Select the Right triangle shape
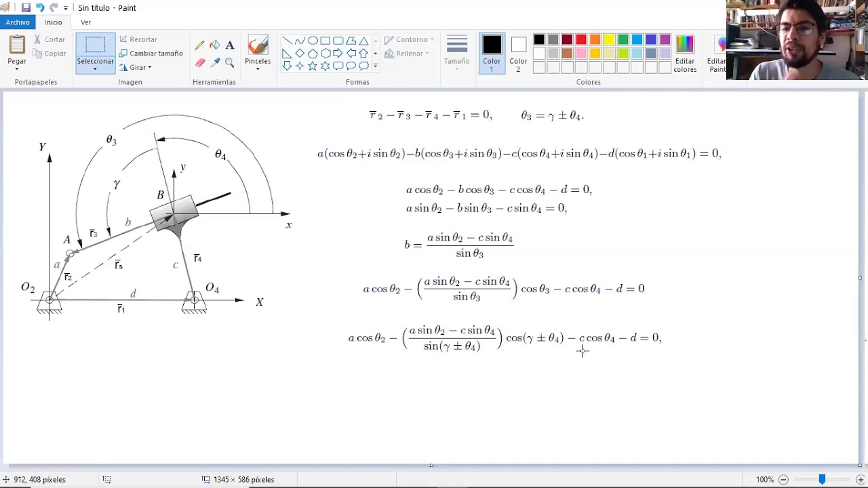The height and width of the screenshot is (488, 868). [x=287, y=54]
